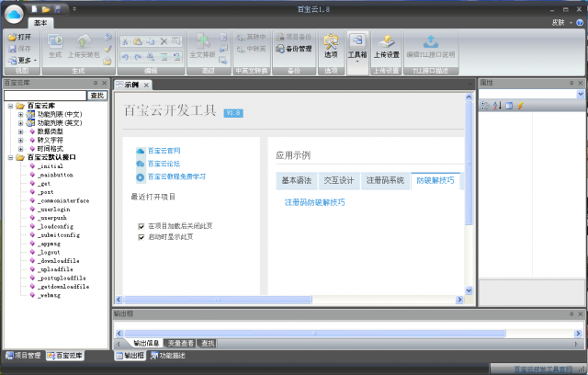Viewport: 588px width, 375px height.
Task: Click the pin icon of 百宝云库 panel
Action: click(96, 83)
